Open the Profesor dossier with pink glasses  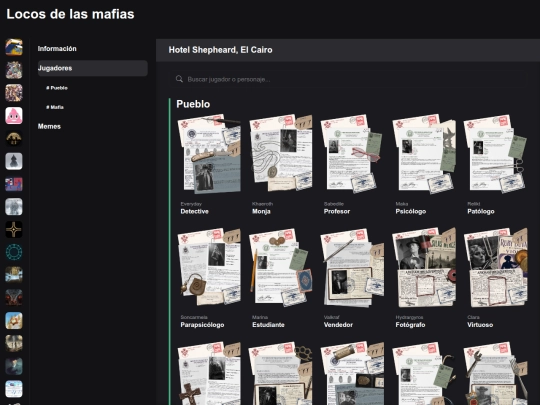pos(351,154)
